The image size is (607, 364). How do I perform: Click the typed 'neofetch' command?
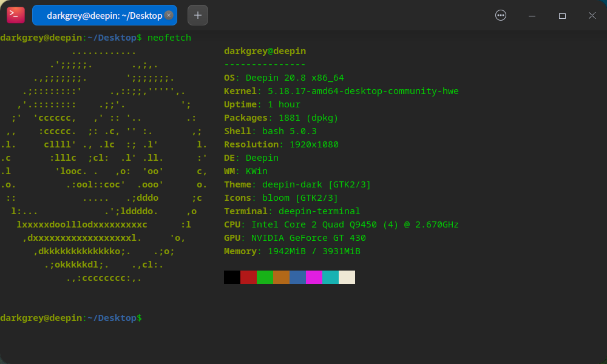click(x=169, y=38)
